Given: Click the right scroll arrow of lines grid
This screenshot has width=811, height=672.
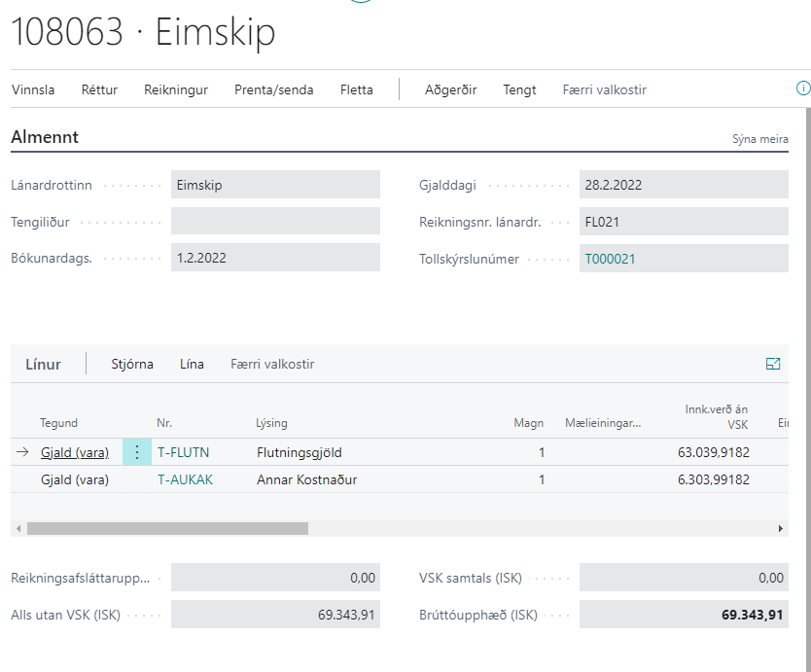Looking at the screenshot, I should click(x=780, y=528).
